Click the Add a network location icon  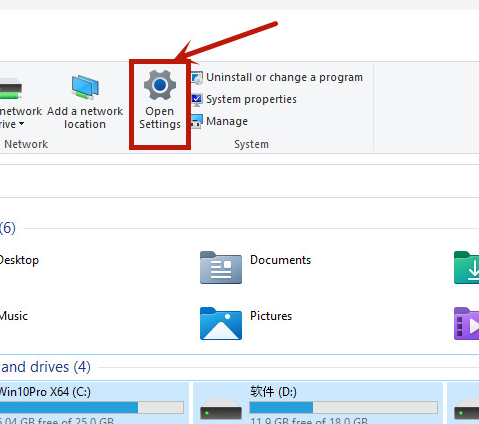coord(85,87)
